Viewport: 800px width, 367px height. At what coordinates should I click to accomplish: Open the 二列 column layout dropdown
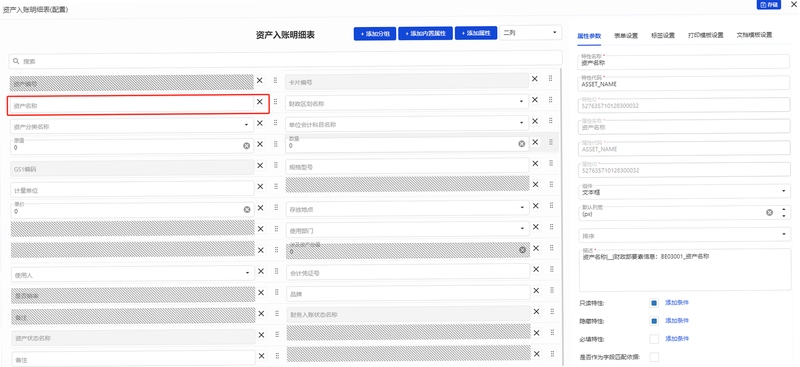tap(531, 33)
